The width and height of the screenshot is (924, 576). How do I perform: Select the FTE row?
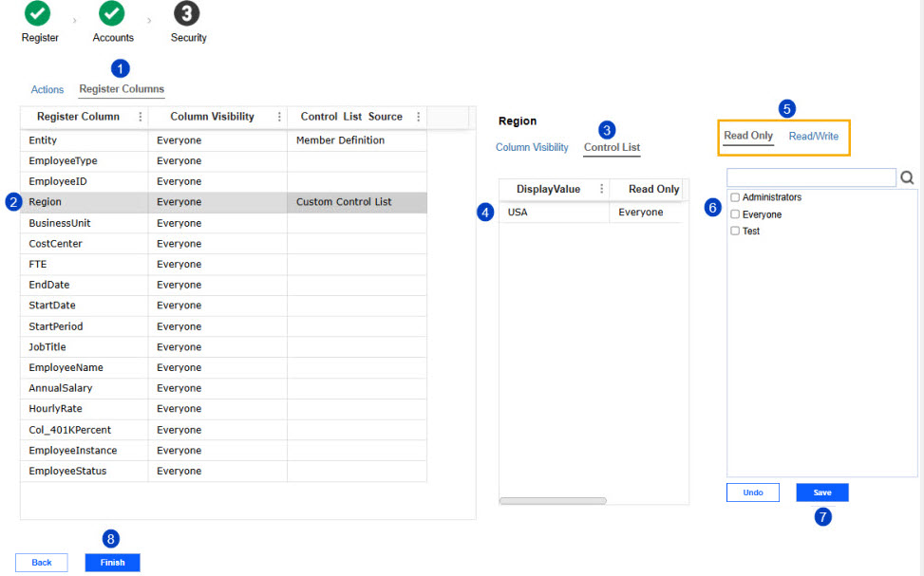click(x=223, y=265)
